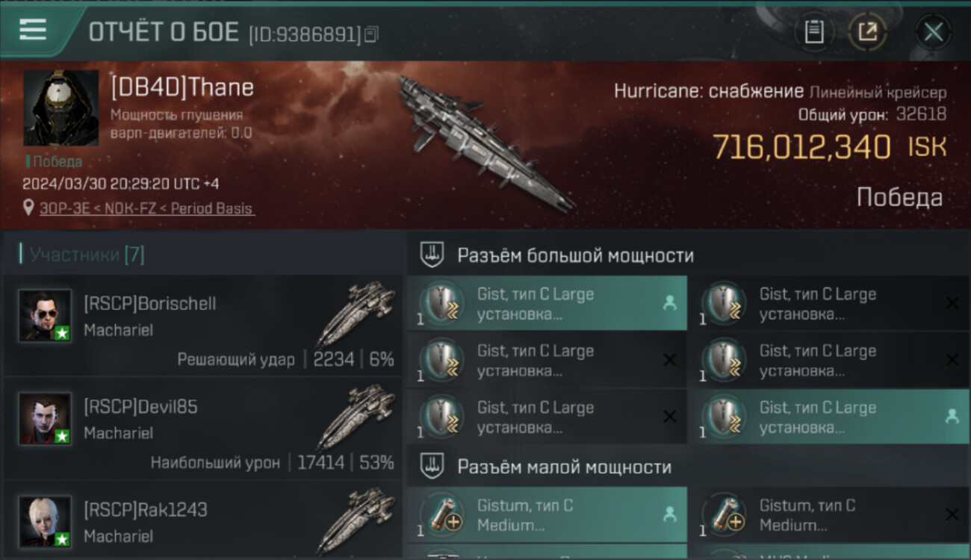
Task: Open the [RSCP]Rak1243 character portrait
Action: click(x=45, y=522)
